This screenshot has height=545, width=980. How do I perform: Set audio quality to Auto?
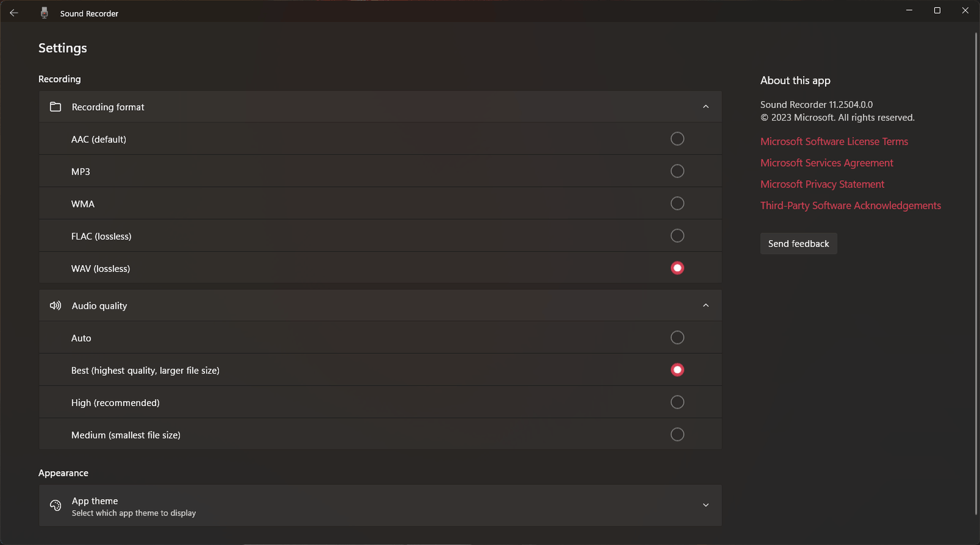point(677,337)
